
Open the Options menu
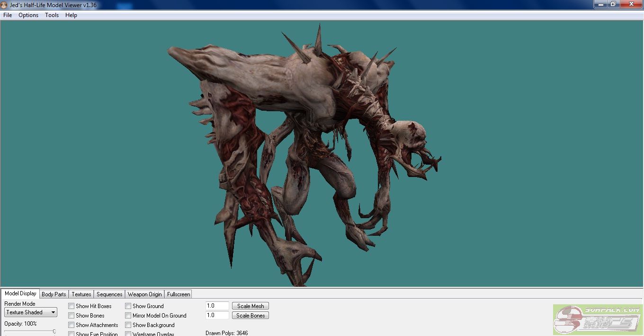[x=28, y=15]
